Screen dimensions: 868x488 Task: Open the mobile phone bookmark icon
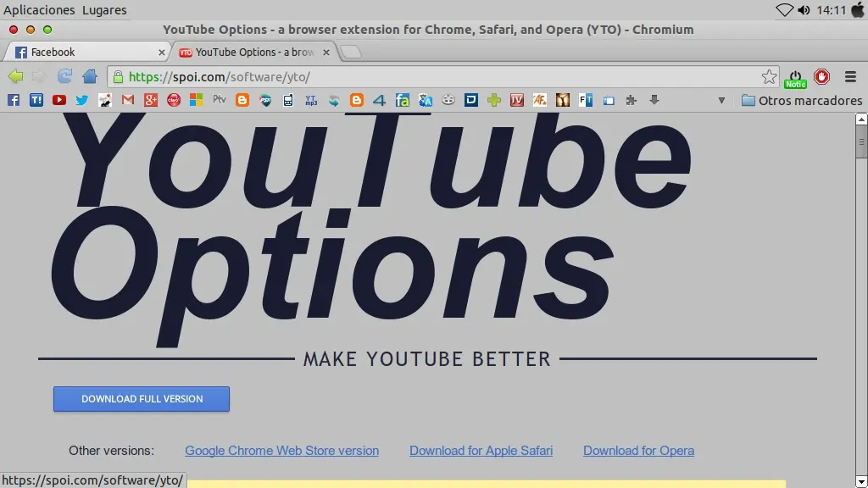tap(288, 100)
